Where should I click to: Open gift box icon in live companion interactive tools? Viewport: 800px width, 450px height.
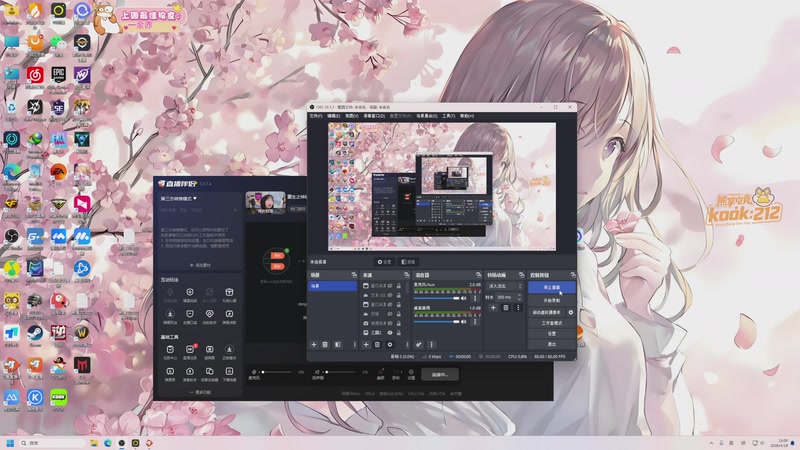[x=229, y=294]
